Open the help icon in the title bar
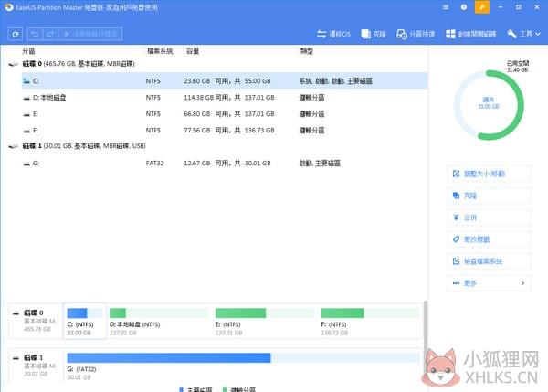 pyautogui.click(x=464, y=7)
